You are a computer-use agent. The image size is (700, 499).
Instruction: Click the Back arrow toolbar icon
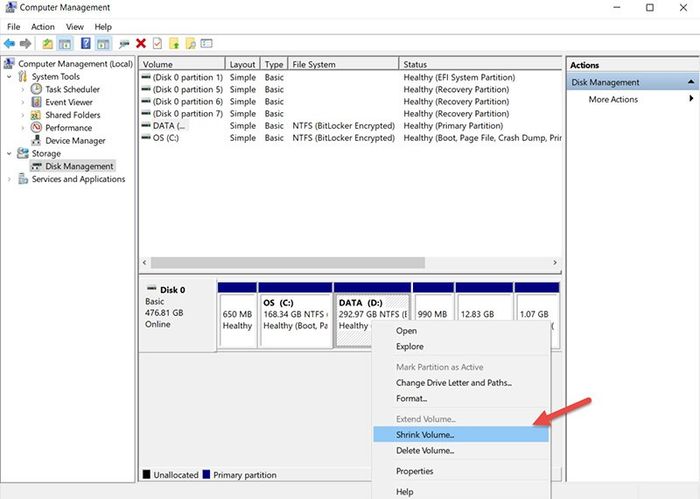(9, 43)
